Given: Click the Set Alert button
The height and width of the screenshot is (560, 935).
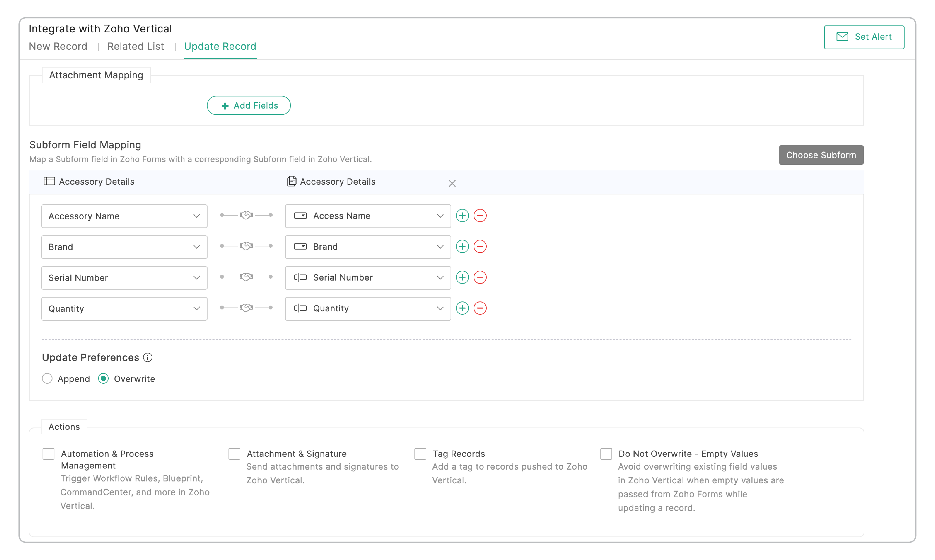Looking at the screenshot, I should point(864,37).
